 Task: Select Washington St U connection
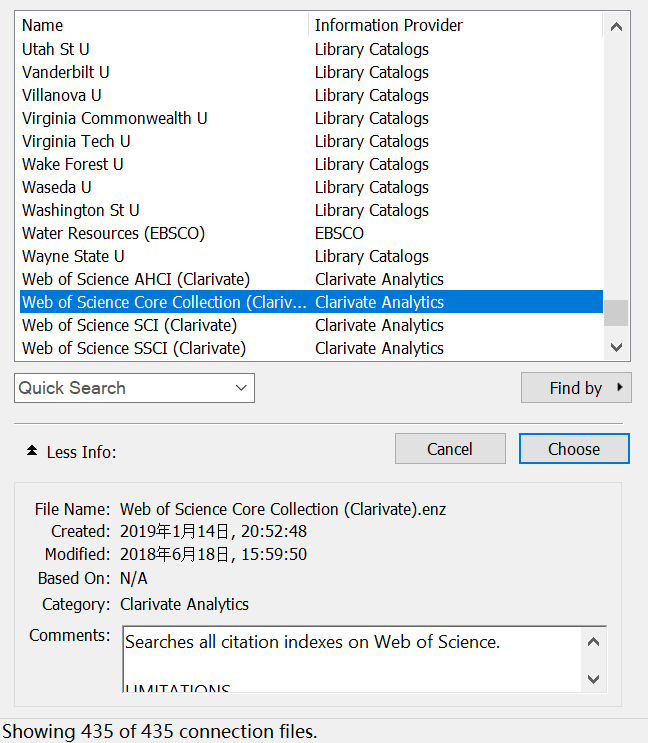pos(311,210)
